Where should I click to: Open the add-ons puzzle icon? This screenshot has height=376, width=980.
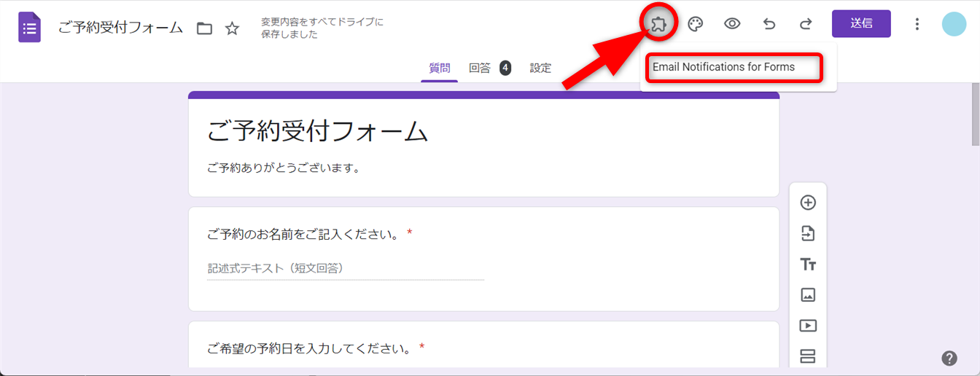tap(658, 24)
